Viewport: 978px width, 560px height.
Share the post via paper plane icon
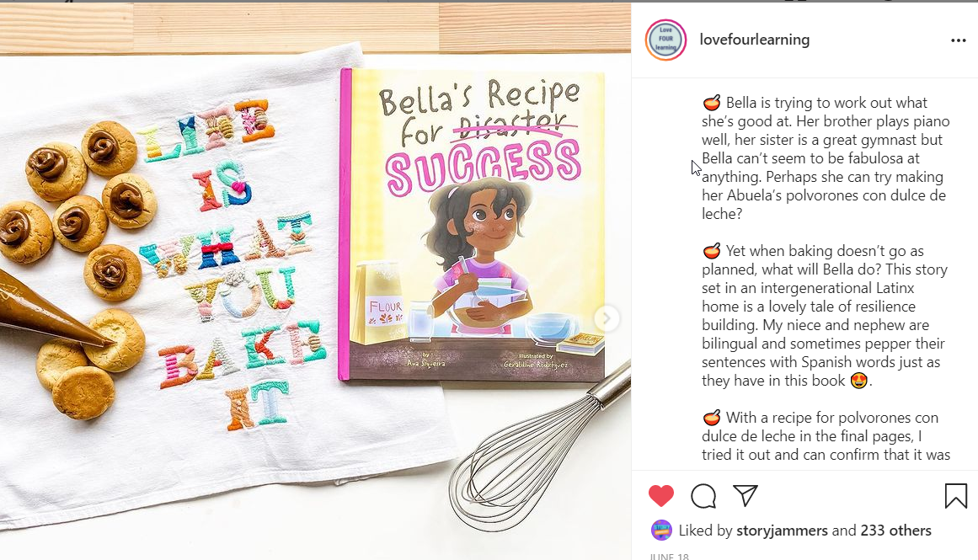pos(746,495)
